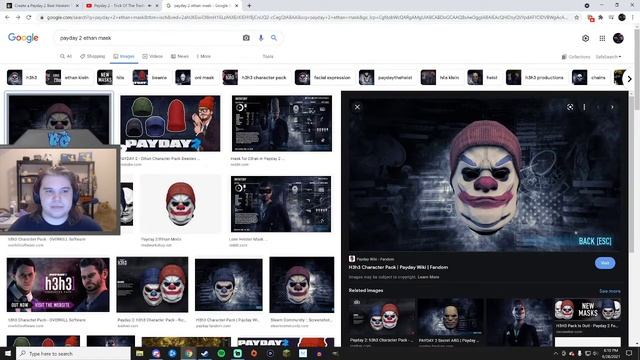
Task: Open the three-dot menu in preview panel
Action: click(x=584, y=107)
